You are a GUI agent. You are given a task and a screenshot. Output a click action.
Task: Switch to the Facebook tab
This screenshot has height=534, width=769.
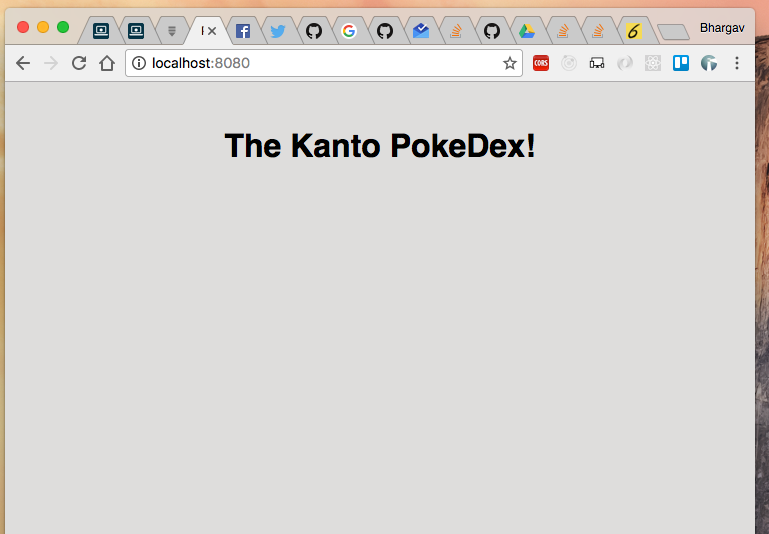pos(242,31)
